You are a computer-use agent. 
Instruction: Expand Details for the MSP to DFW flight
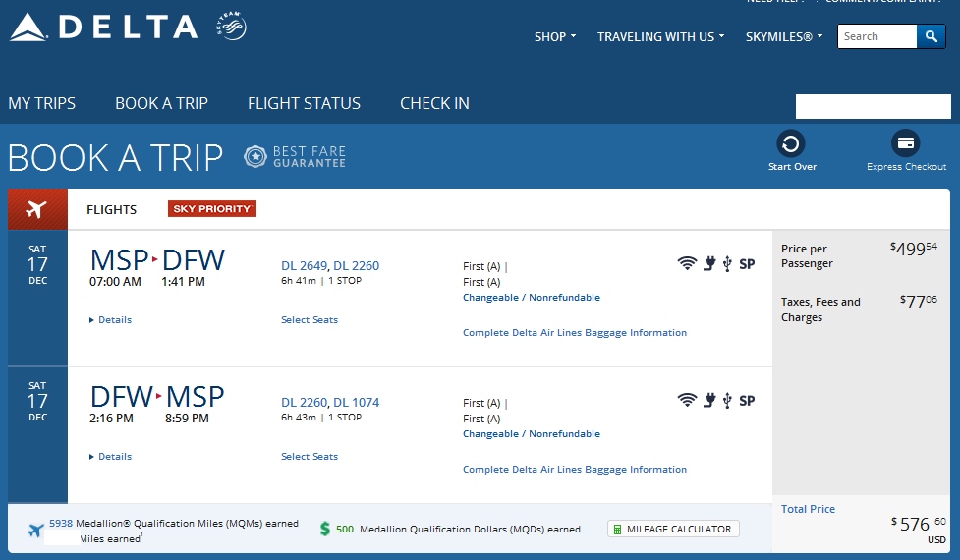point(114,320)
